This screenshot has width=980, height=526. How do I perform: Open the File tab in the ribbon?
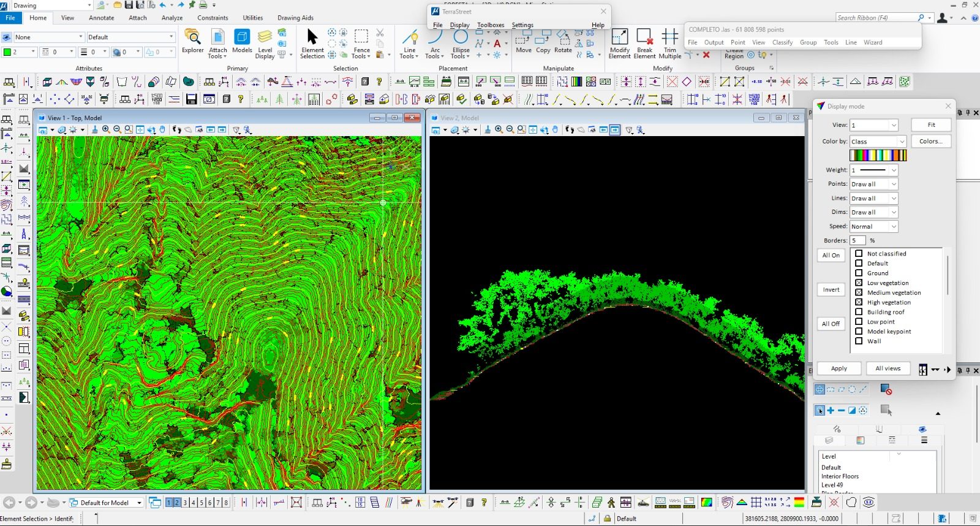click(10, 18)
